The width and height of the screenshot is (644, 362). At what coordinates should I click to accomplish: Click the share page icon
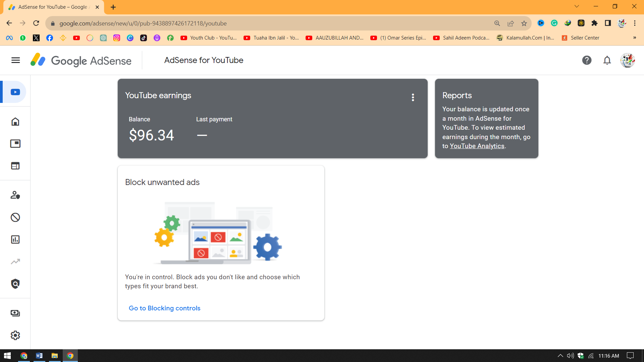click(x=511, y=23)
